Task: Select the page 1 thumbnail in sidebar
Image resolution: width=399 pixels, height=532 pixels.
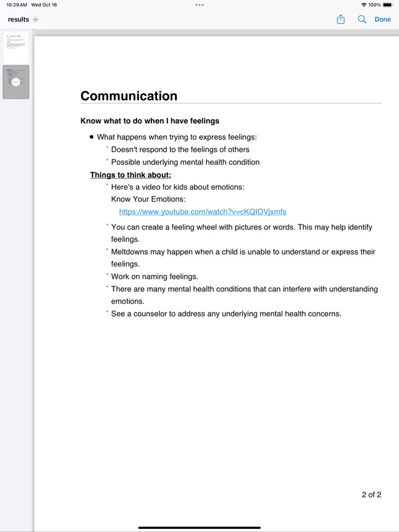Action: click(17, 48)
